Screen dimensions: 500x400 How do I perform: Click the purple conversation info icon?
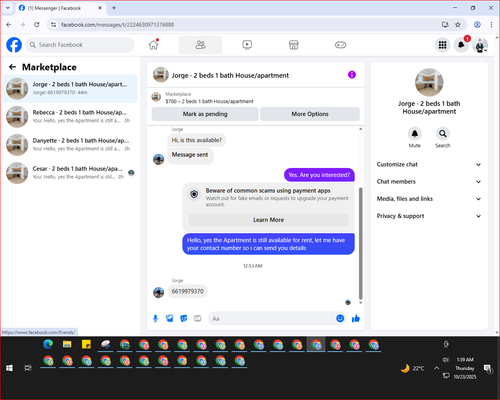(x=352, y=75)
